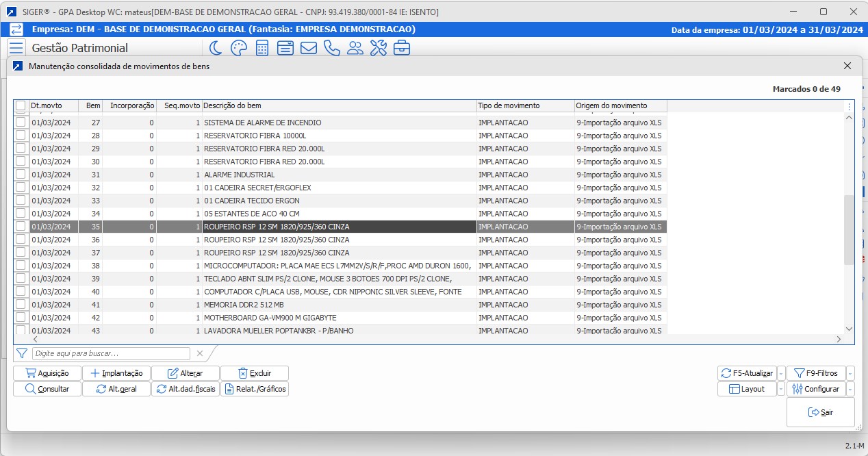Launch the calculator icon in the toolbar

click(261, 48)
